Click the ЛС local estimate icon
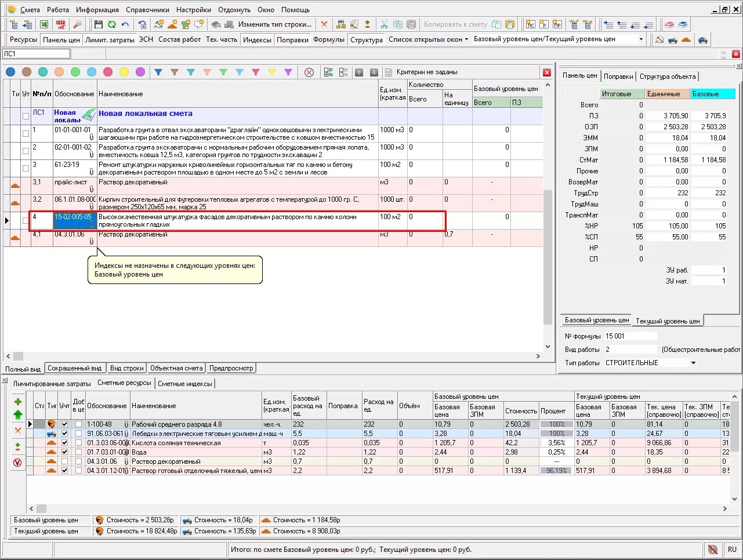 click(x=530, y=24)
